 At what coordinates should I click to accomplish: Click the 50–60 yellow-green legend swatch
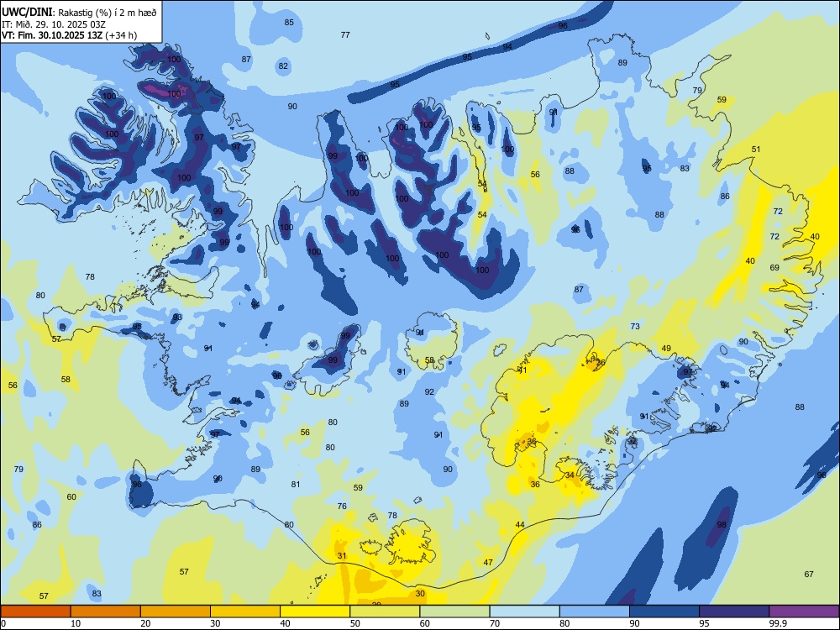(x=385, y=612)
